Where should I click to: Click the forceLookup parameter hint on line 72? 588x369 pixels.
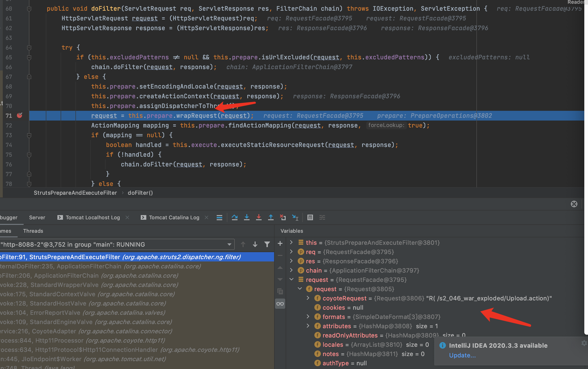click(x=386, y=125)
